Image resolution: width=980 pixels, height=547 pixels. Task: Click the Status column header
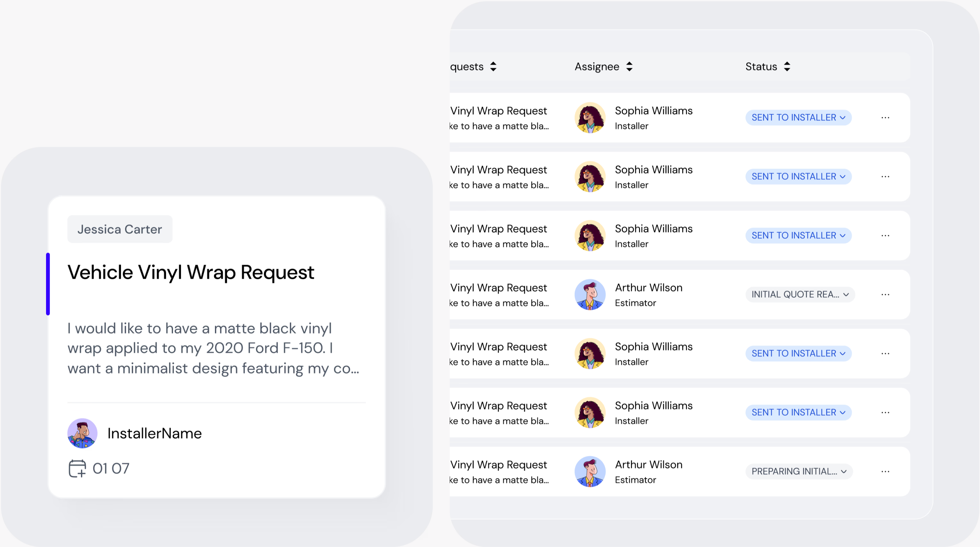[761, 66]
